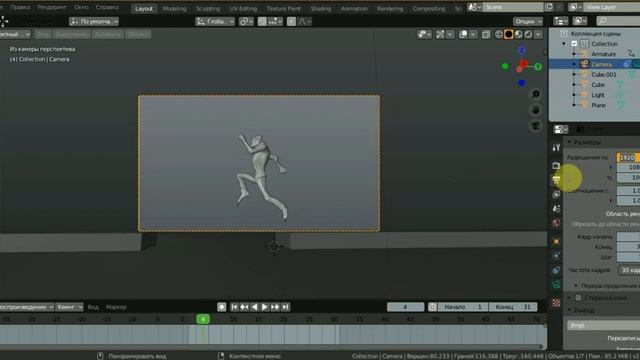The width and height of the screenshot is (640, 360).
Task: Click the green playhead marker at frame 4
Action: click(203, 319)
